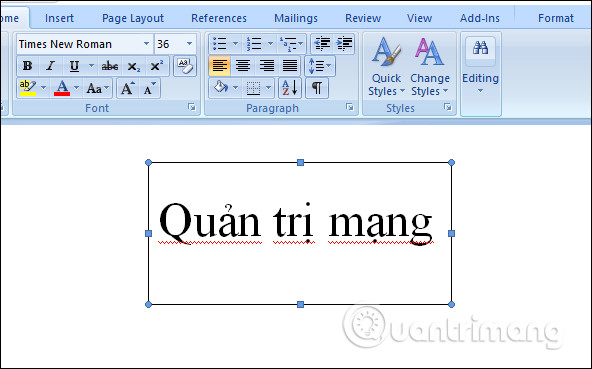Align text left

pos(219,66)
